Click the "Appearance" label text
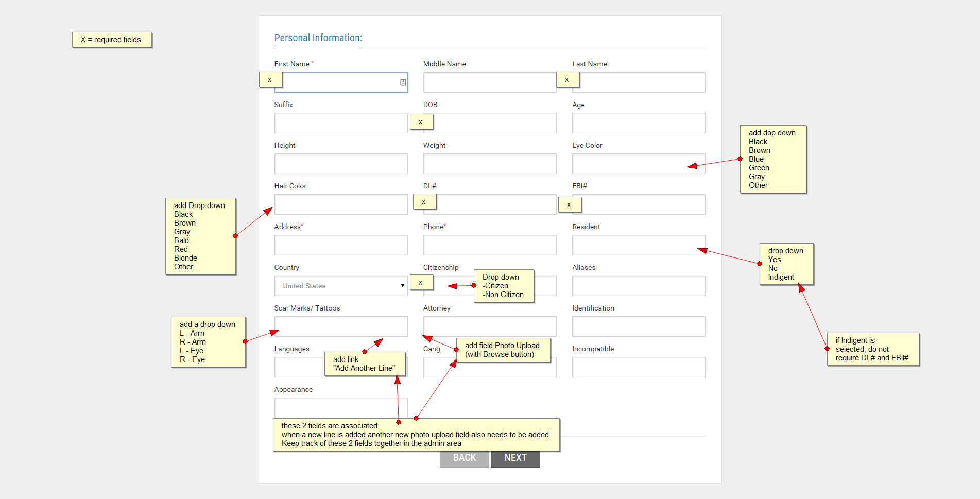Screen dimensions: 980x499 pos(294,390)
